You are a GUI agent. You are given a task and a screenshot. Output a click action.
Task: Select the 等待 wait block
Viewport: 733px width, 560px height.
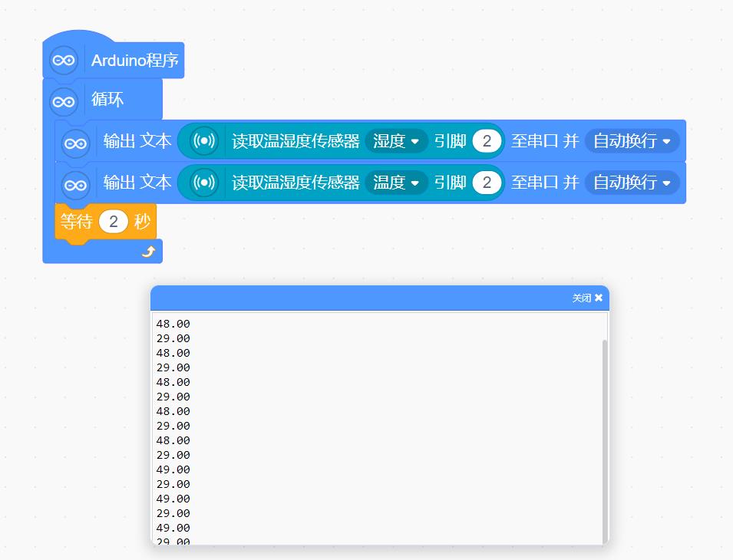(x=106, y=222)
